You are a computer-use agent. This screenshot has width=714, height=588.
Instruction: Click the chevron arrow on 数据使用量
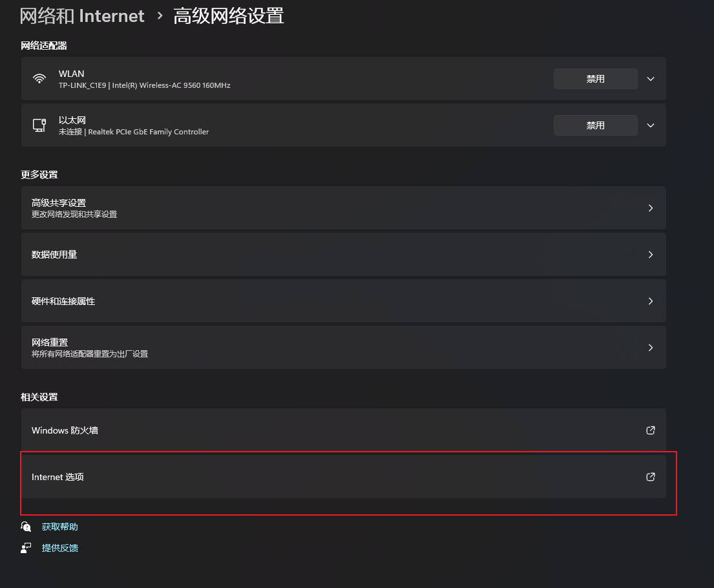(x=651, y=255)
